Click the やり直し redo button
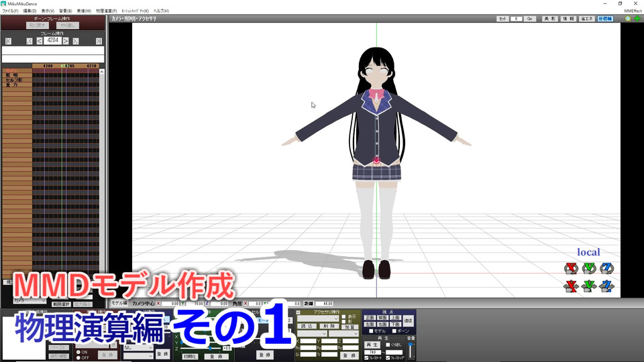 pos(67,25)
